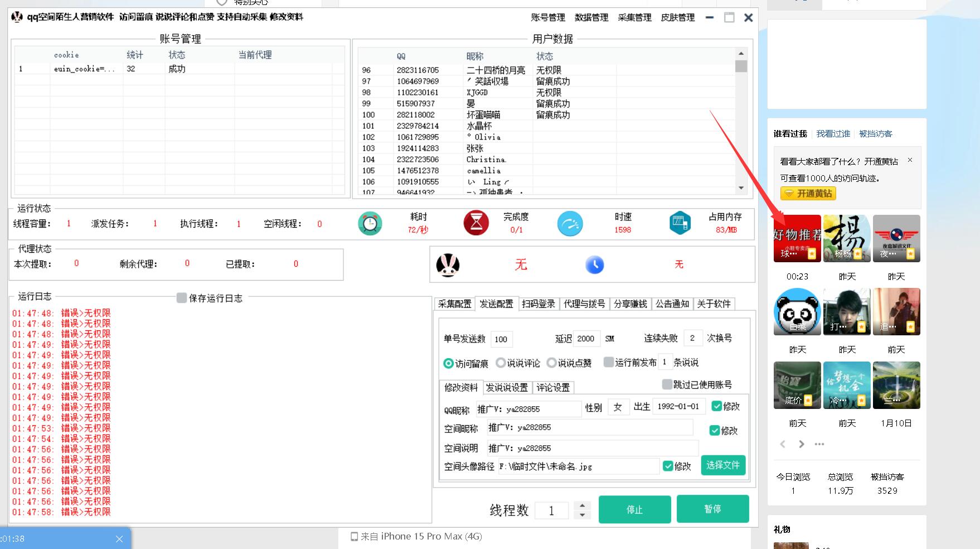Select the 说说评论 radio option
The image size is (980, 549).
[501, 363]
